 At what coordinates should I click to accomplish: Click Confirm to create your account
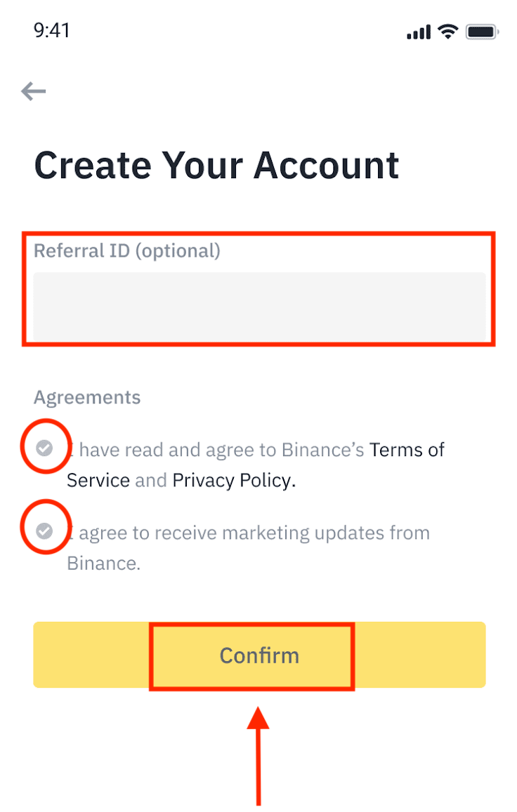[258, 655]
